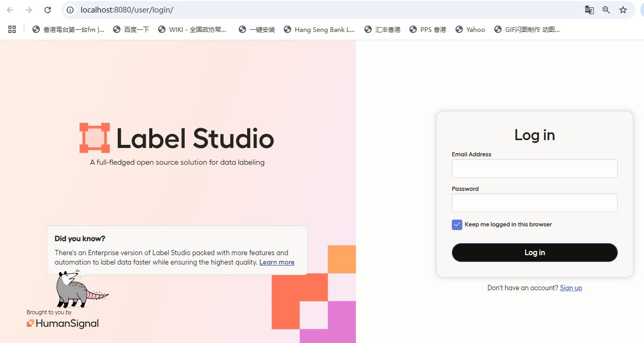Image resolution: width=644 pixels, height=343 pixels.
Task: Click the browser back arrow
Action: point(10,10)
